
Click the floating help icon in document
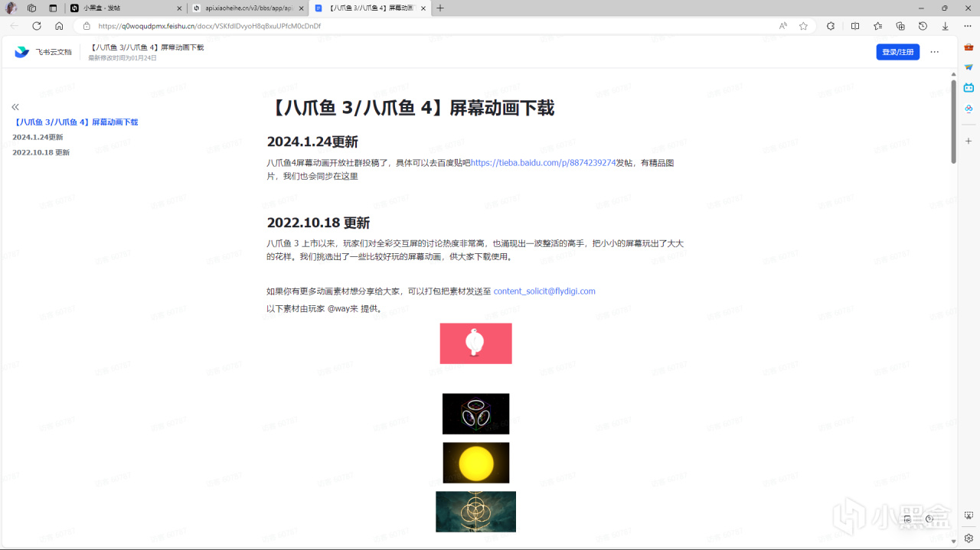[x=929, y=519]
